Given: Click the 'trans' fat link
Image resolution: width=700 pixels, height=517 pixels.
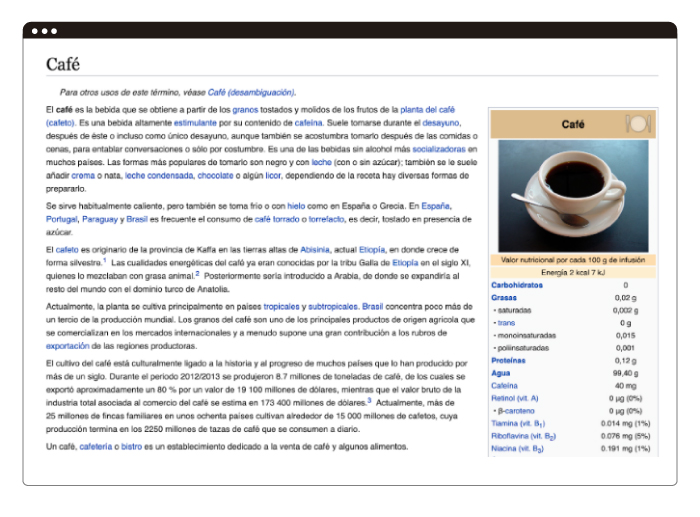Looking at the screenshot, I should click(x=506, y=323).
